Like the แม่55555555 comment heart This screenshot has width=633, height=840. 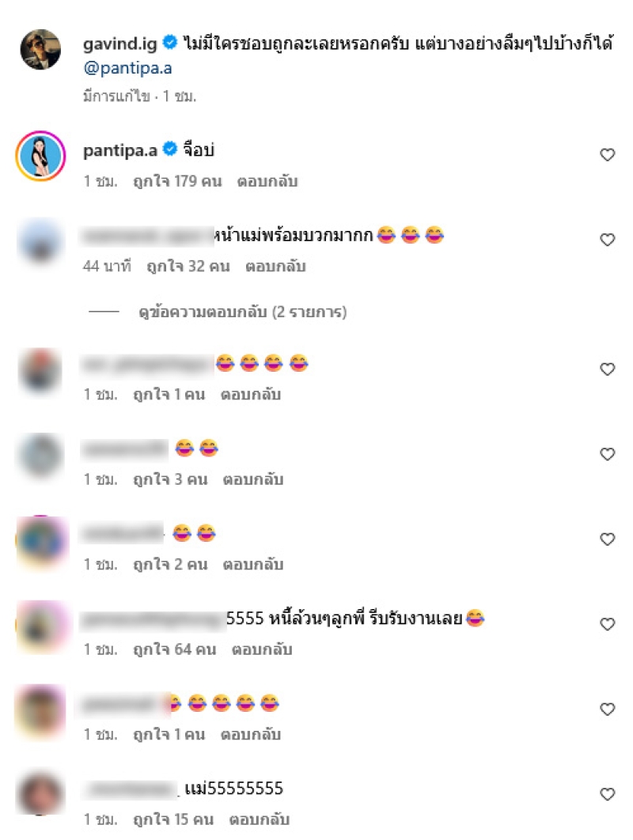click(x=607, y=794)
